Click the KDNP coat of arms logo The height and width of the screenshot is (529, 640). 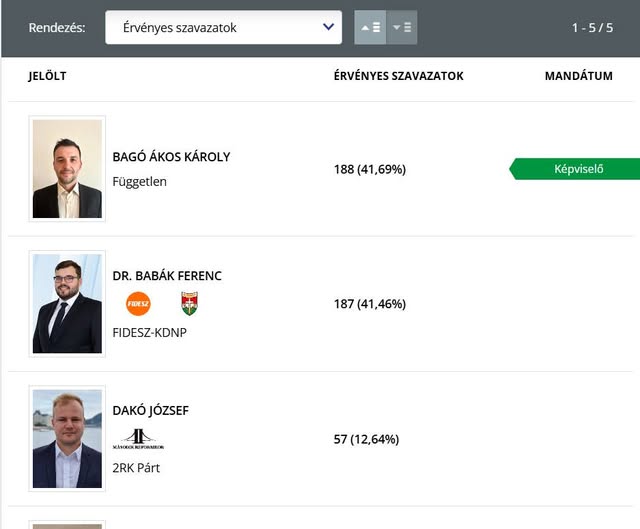[x=189, y=304]
